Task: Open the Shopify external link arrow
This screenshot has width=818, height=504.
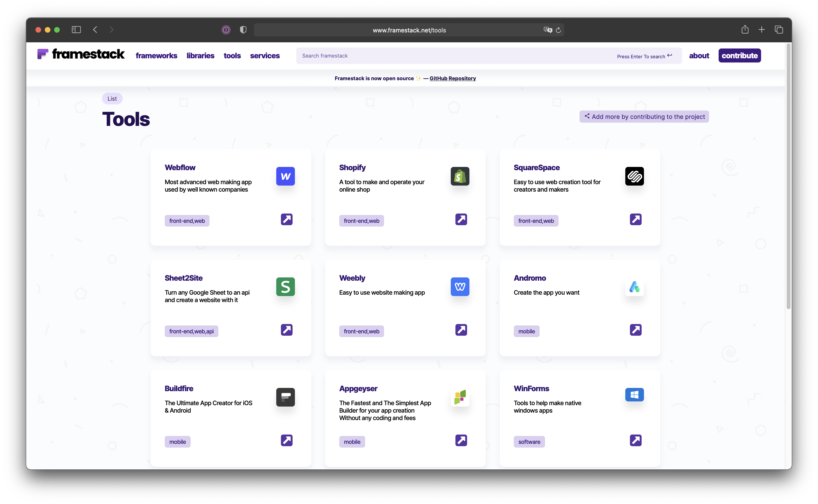Action: (x=461, y=219)
